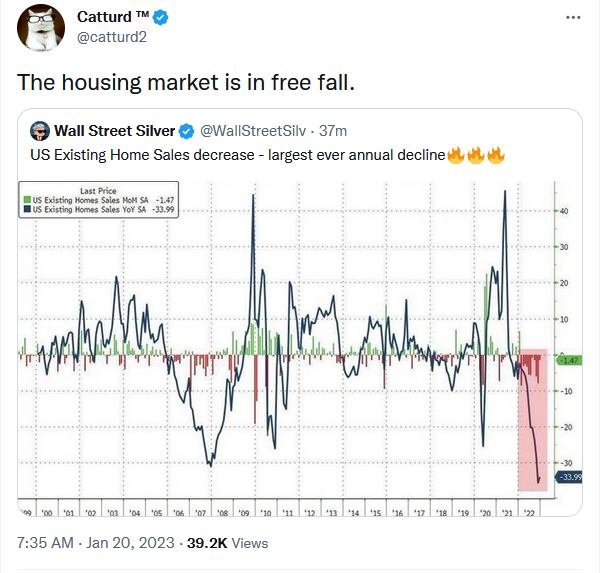Open the Wall Street Silver account name

coord(115,131)
